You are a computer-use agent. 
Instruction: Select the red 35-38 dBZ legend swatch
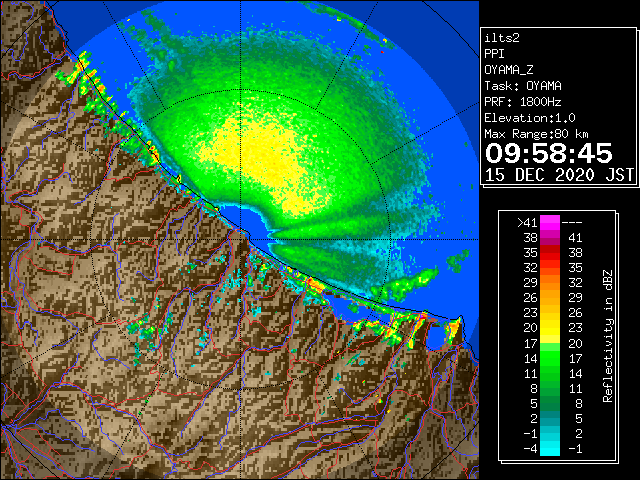[x=550, y=253]
